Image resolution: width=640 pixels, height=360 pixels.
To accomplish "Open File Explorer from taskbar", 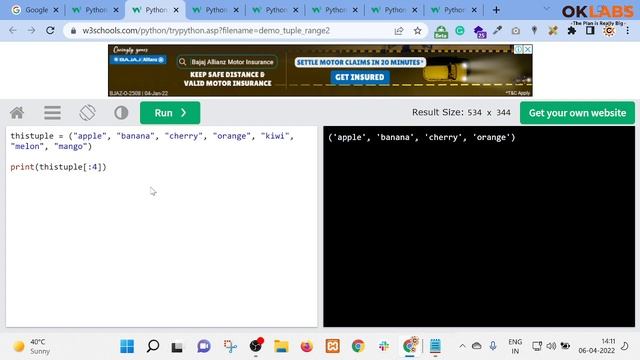I will (x=281, y=346).
